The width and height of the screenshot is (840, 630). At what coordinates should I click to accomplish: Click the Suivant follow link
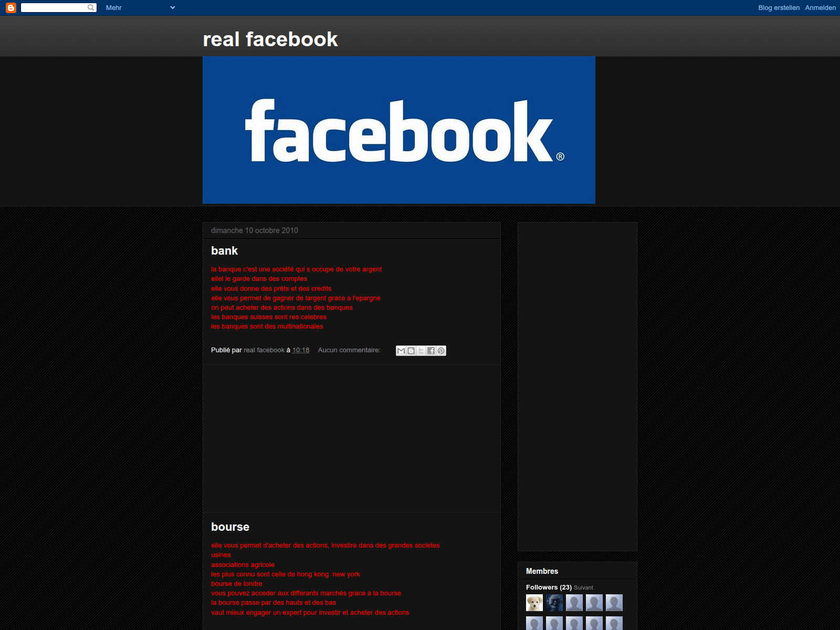pyautogui.click(x=583, y=588)
